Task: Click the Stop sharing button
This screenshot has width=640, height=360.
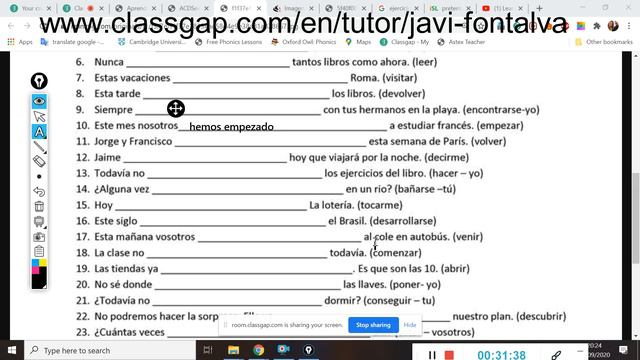Action: (x=373, y=325)
